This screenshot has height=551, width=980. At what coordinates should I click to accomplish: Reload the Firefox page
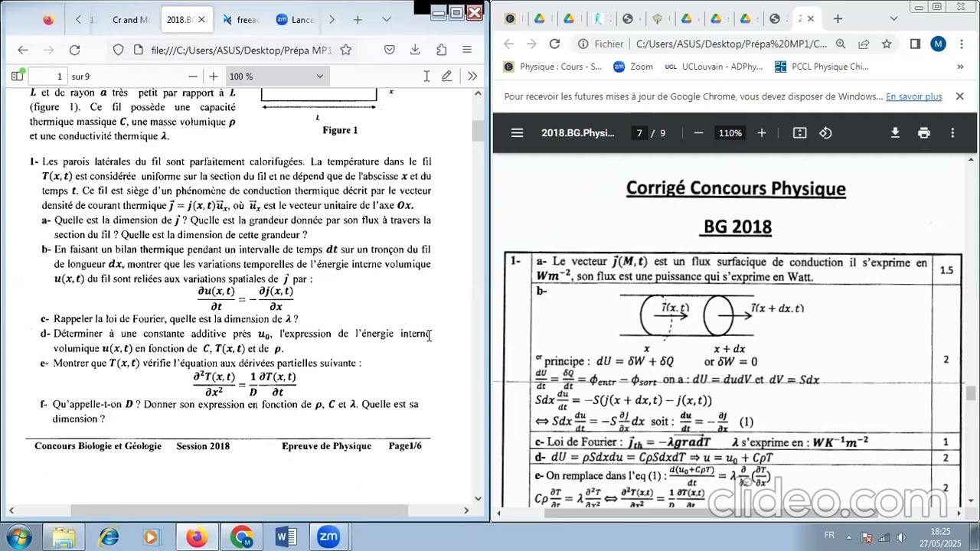click(x=74, y=50)
